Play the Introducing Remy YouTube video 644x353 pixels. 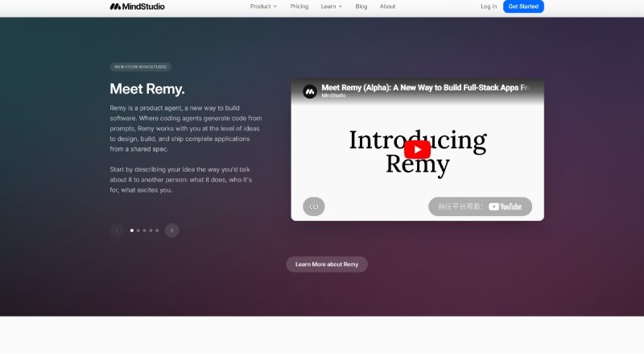(417, 150)
